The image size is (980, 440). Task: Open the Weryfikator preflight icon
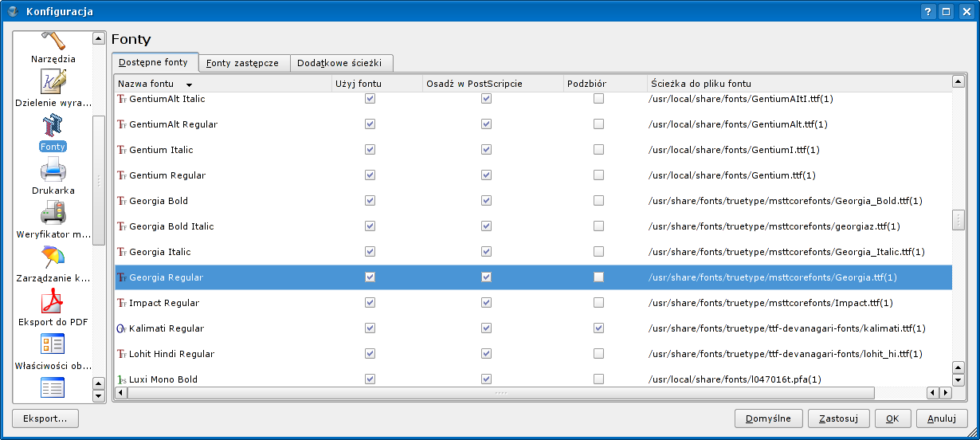coord(53,214)
